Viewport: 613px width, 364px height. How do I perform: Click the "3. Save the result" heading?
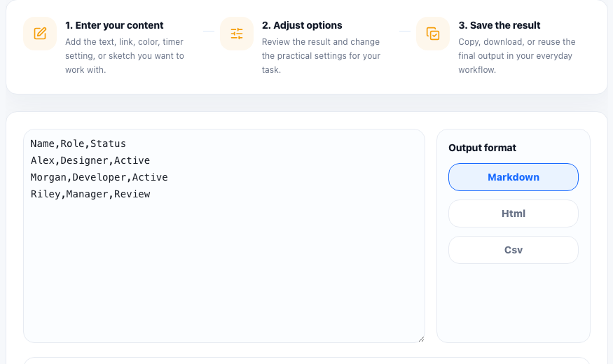[x=500, y=25]
